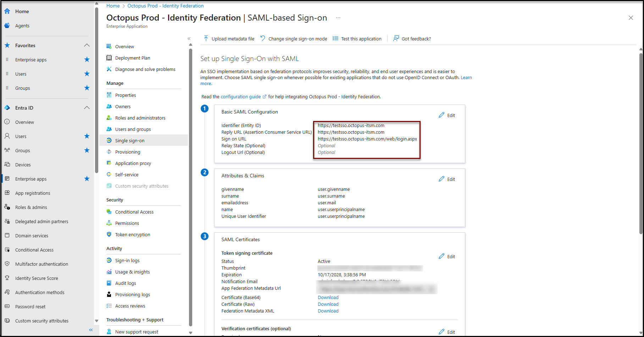Screen dimensions: 644x337
Task: Collapse the Favorites section
Action: pyautogui.click(x=87, y=45)
